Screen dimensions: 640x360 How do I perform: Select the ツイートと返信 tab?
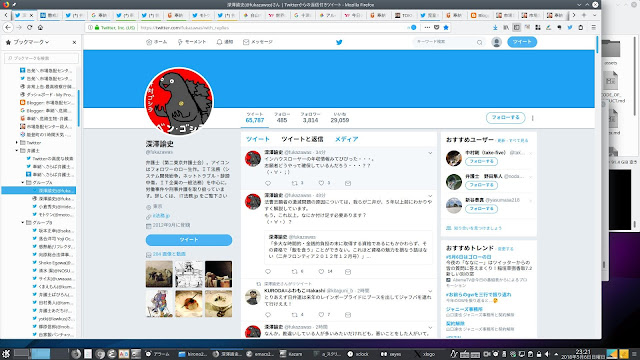302,139
